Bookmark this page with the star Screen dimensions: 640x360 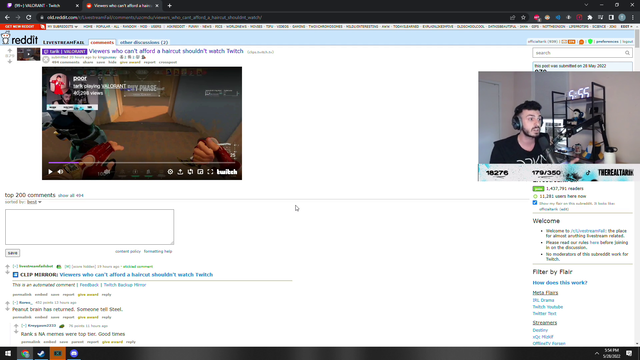click(523, 18)
